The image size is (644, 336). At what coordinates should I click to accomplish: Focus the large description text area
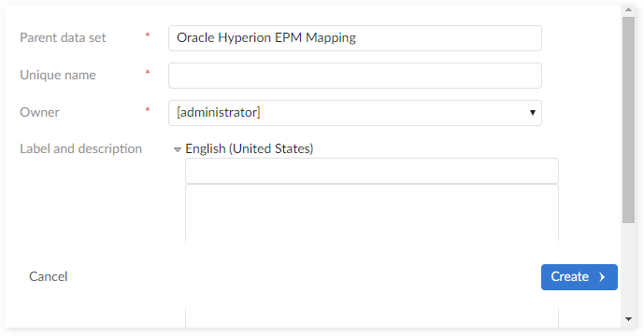coord(372,256)
